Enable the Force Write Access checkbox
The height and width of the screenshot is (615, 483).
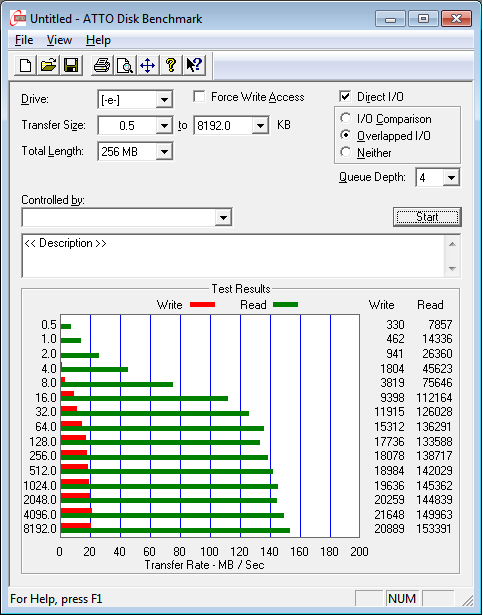199,97
